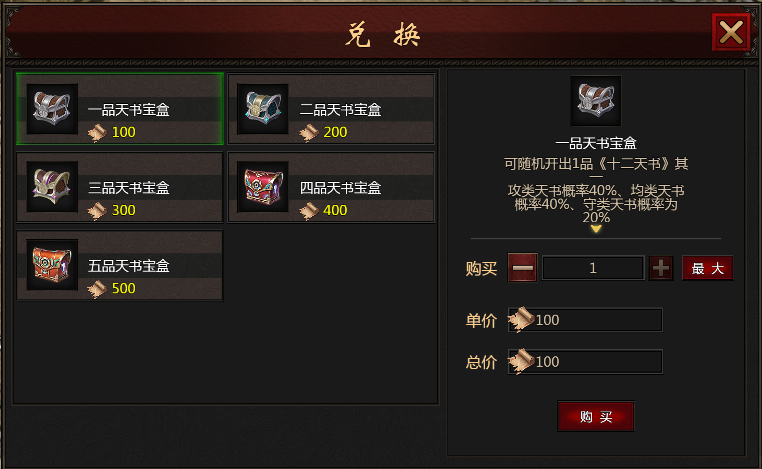Click the scroll currency icon beside 总价
Image resolution: width=762 pixels, height=469 pixels.
pos(521,361)
